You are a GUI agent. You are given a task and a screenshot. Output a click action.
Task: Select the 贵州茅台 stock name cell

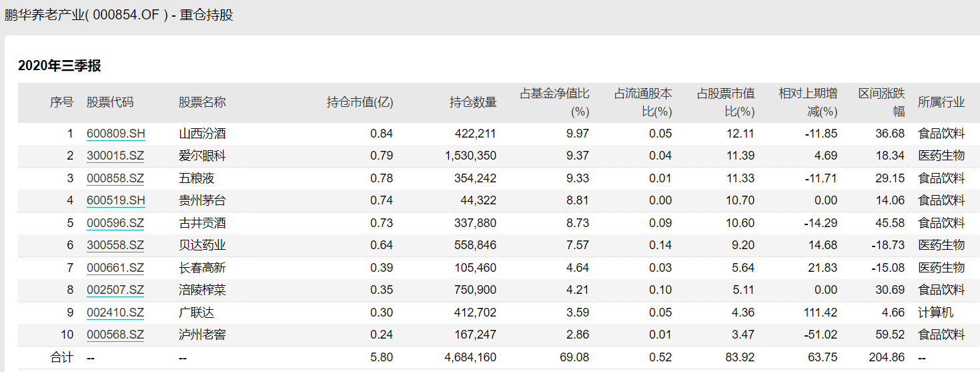[202, 200]
